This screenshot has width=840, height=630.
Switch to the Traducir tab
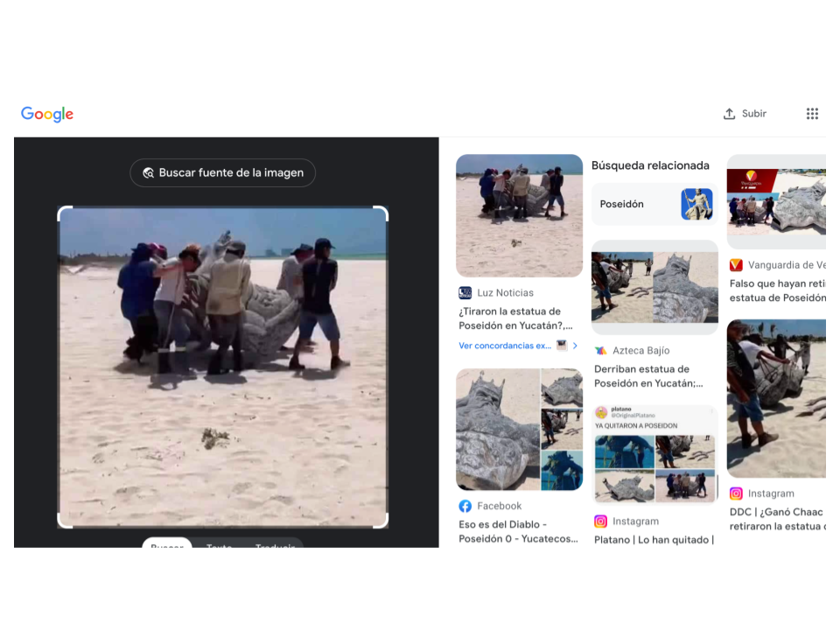coord(274,544)
